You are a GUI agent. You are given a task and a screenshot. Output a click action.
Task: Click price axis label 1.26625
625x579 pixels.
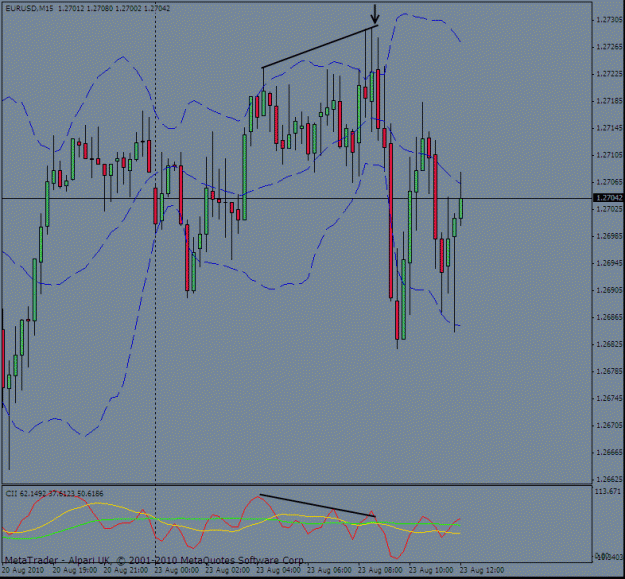(609, 479)
